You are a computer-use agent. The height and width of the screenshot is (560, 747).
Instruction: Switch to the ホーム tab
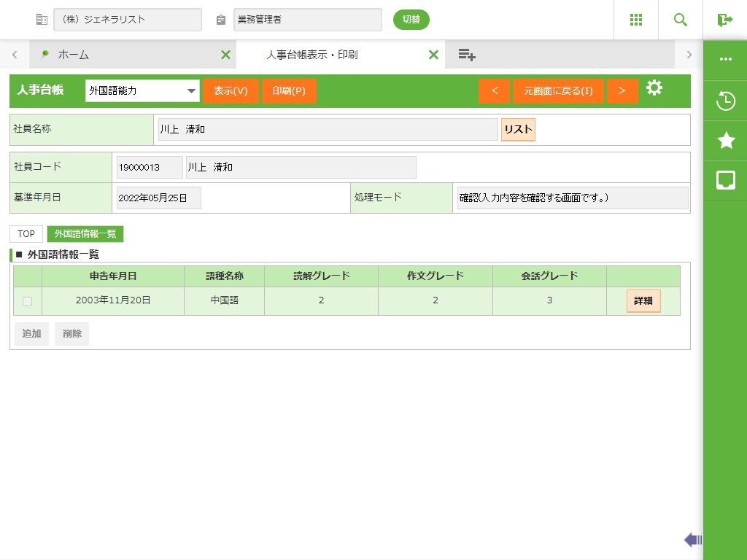pos(73,55)
